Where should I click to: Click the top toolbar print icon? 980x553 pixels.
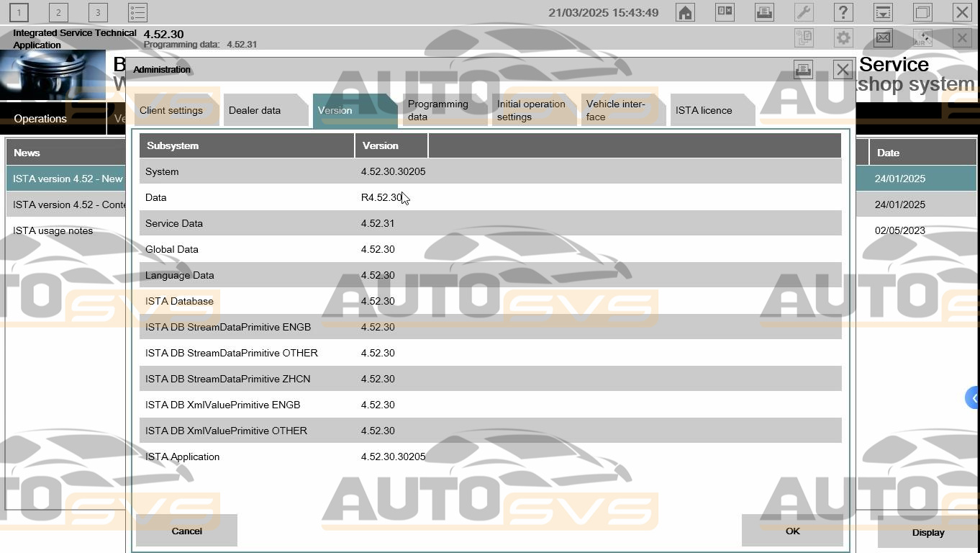tap(764, 12)
